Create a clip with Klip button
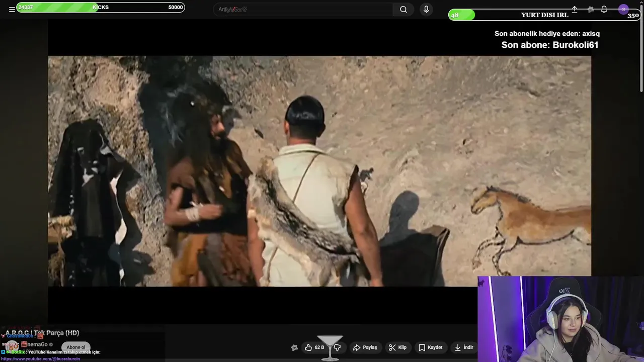The image size is (644, 362). tap(397, 347)
